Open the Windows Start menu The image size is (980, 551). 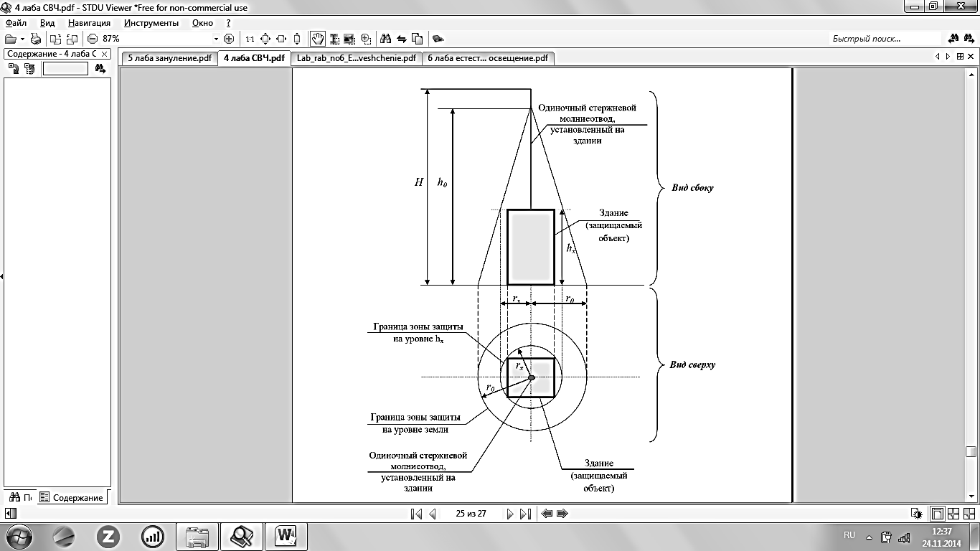click(x=18, y=536)
